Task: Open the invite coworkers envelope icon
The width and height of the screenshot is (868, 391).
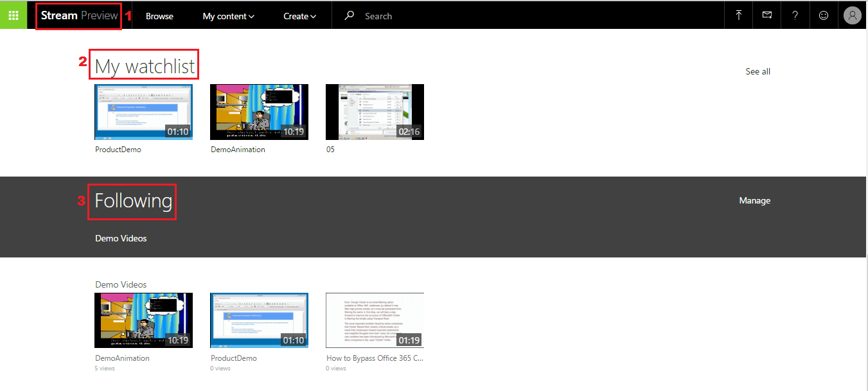Action: click(x=767, y=16)
